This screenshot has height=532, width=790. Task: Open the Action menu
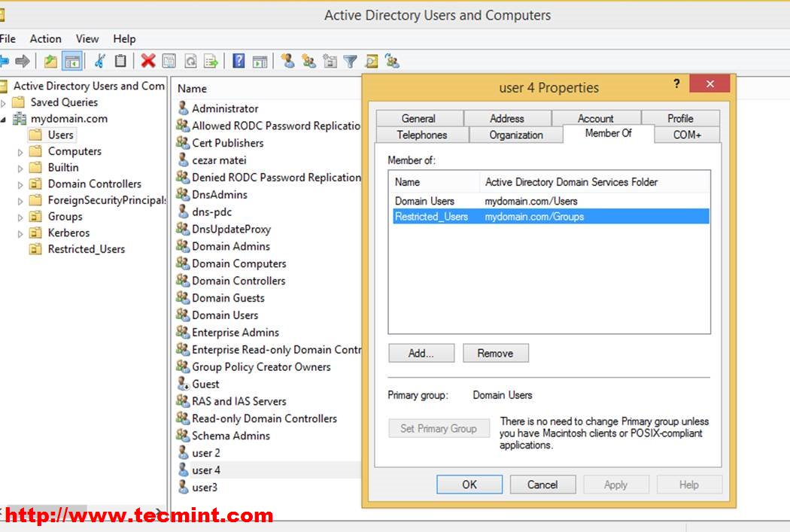[x=45, y=38]
